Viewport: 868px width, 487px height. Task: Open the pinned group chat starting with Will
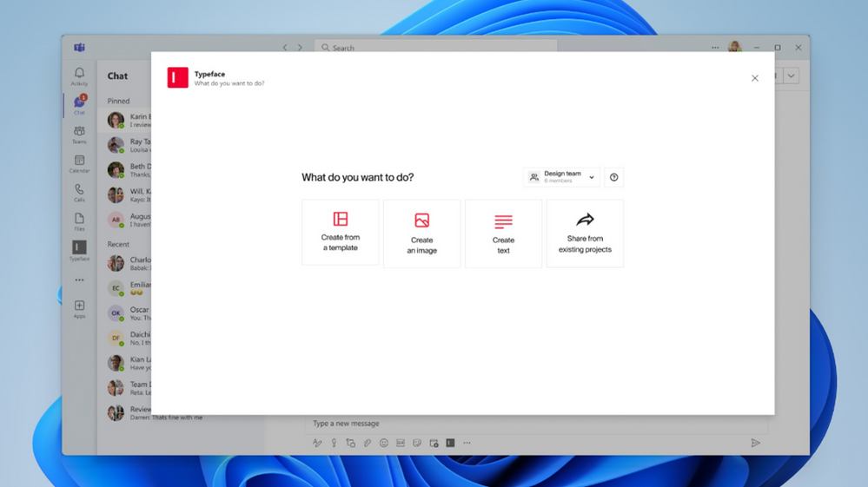pos(125,194)
